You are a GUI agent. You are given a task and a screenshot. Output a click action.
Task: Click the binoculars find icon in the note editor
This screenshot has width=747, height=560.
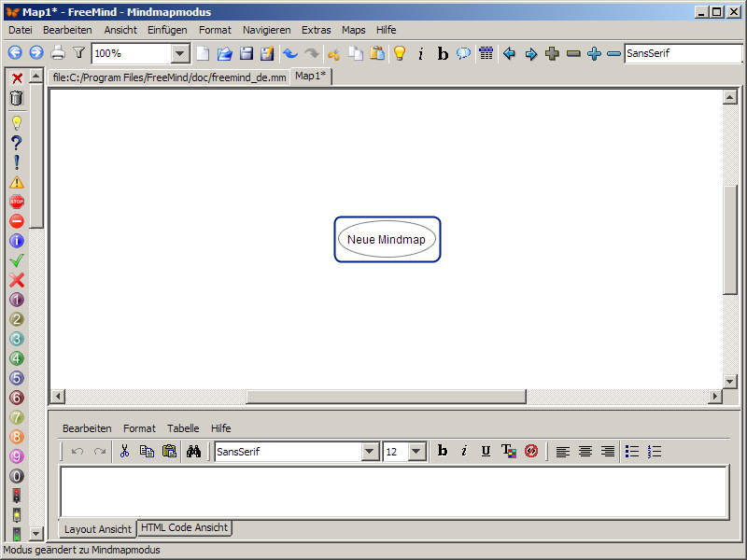coord(194,452)
